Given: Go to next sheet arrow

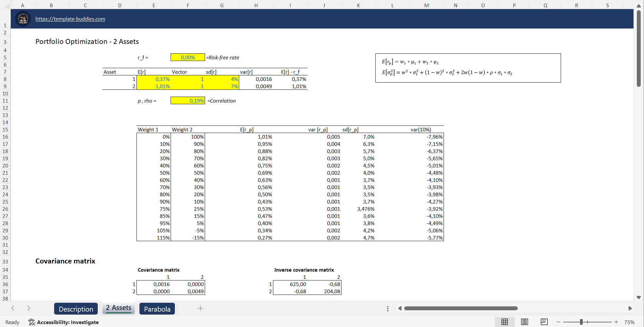Looking at the screenshot, I should (x=29, y=308).
